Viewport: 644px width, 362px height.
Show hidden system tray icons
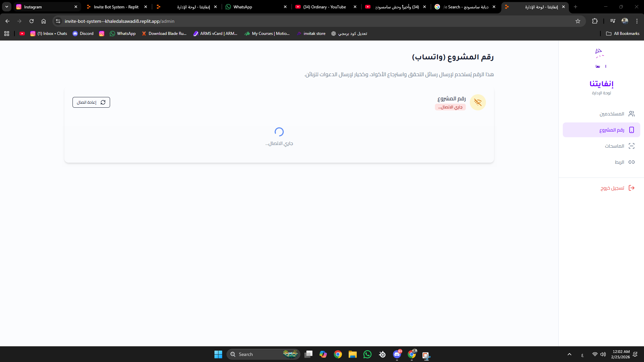pos(569,354)
